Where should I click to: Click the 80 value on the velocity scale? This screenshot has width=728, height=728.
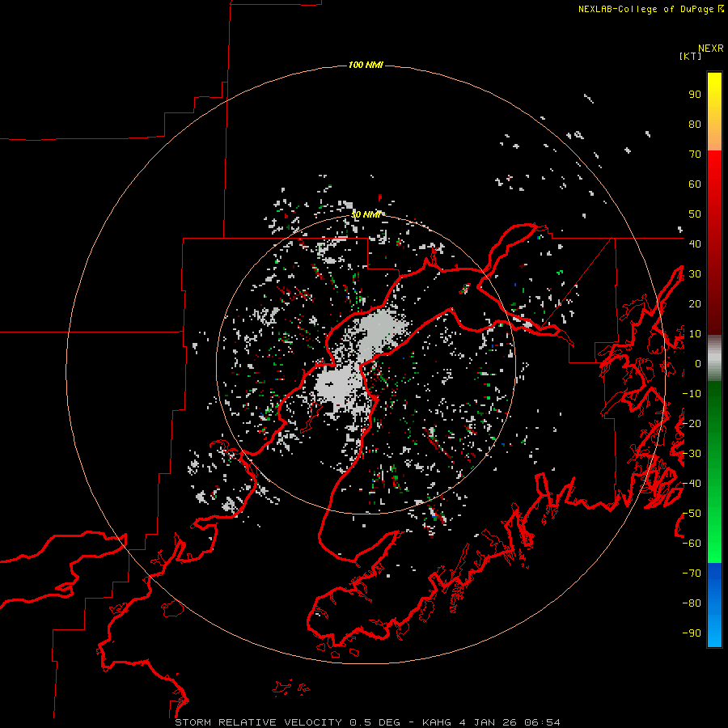click(695, 125)
